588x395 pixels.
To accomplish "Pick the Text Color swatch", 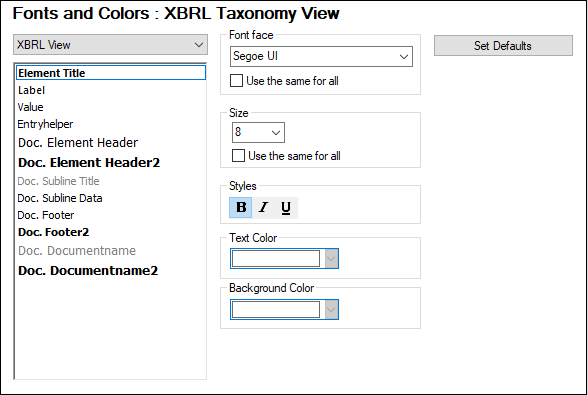I will tap(276, 258).
